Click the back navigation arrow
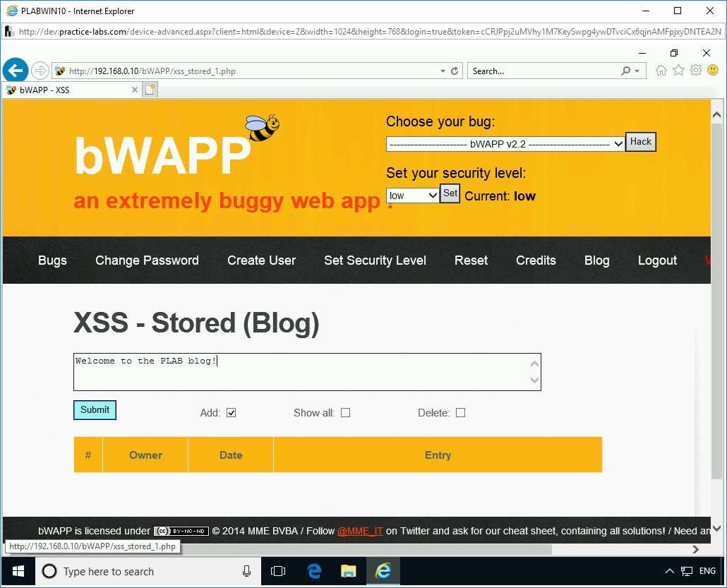Image resolution: width=727 pixels, height=588 pixels. [16, 70]
